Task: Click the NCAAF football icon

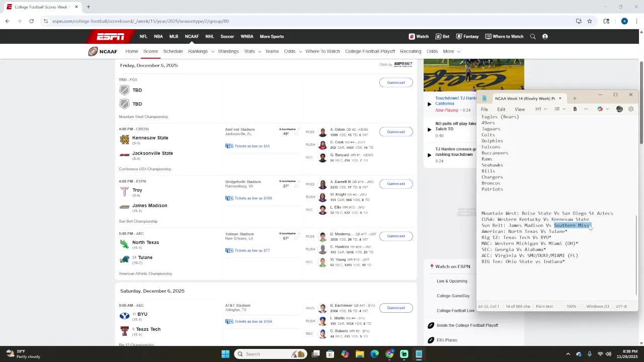Action: coord(93,51)
